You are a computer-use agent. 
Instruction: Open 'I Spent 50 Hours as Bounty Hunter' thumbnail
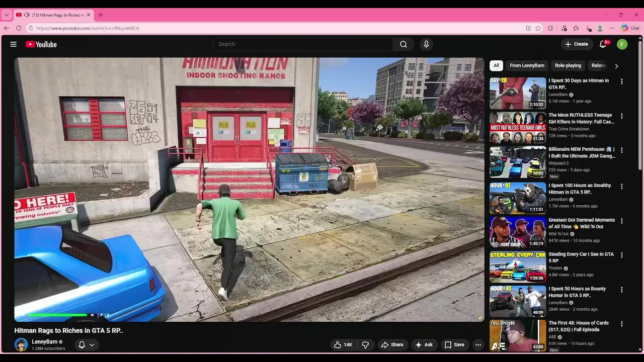coord(518,301)
